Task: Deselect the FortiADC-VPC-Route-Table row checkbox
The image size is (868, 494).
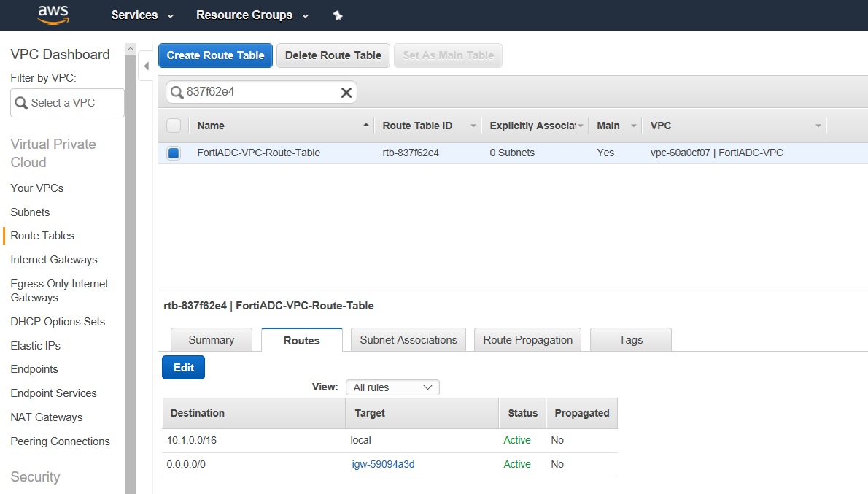Action: pos(173,153)
